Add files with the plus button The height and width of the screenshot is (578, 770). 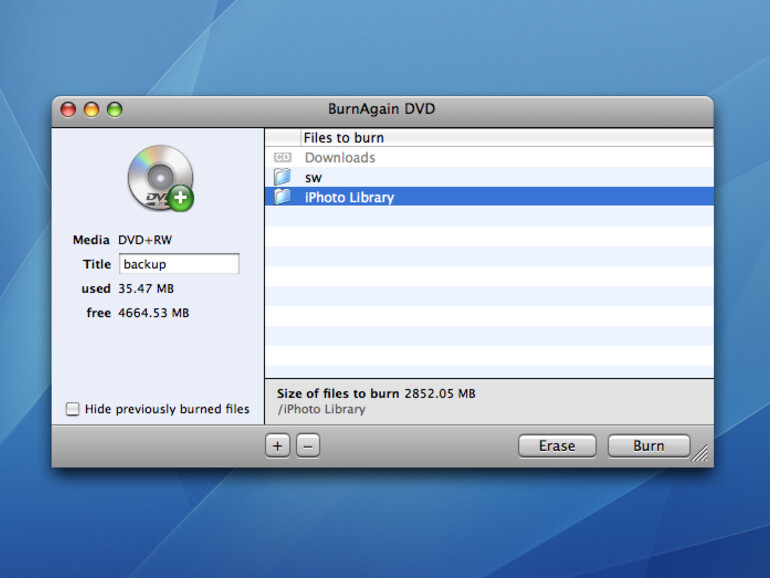pos(277,446)
